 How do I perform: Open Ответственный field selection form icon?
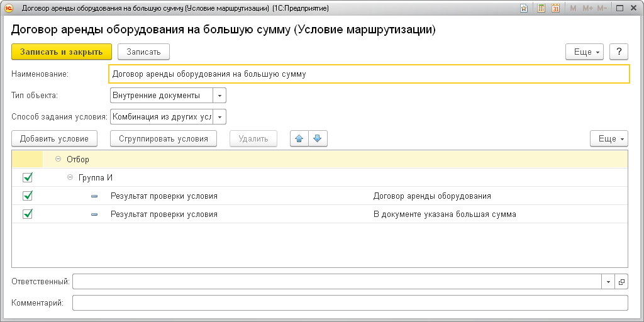click(x=621, y=282)
